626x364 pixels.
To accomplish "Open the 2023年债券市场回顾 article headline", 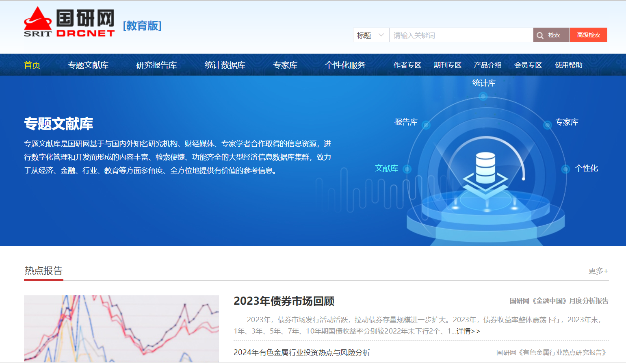I will click(x=284, y=301).
